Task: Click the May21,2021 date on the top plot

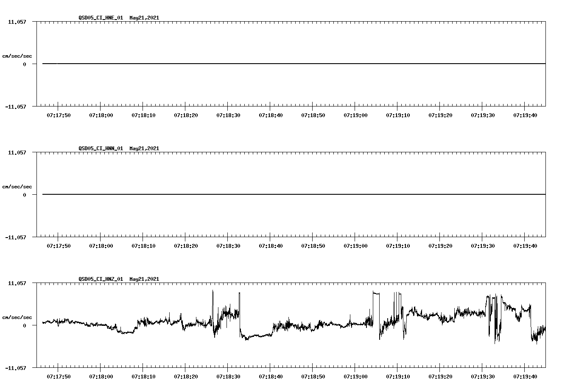Action: pyautogui.click(x=144, y=18)
